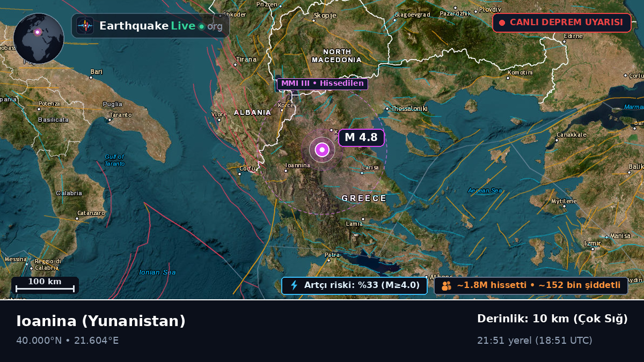This screenshot has height=362, width=644.
Task: Click the magenta epicenter marker
Action: tap(322, 150)
